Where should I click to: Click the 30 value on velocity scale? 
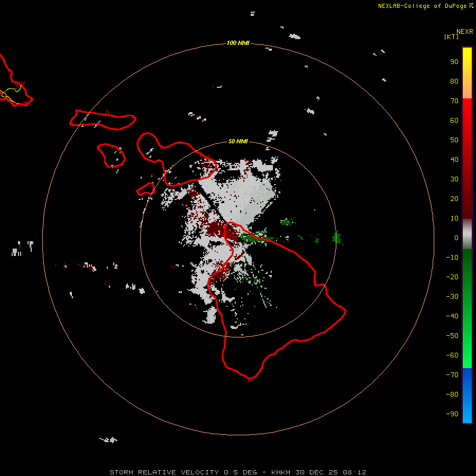454,179
